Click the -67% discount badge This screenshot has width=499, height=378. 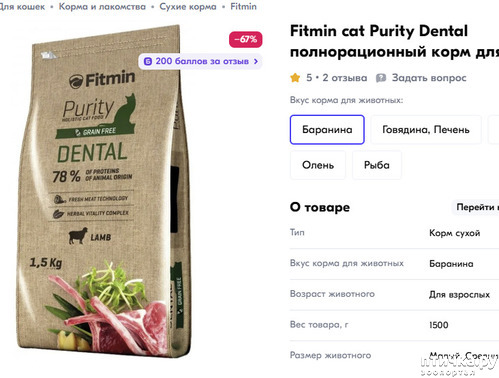[x=245, y=39]
